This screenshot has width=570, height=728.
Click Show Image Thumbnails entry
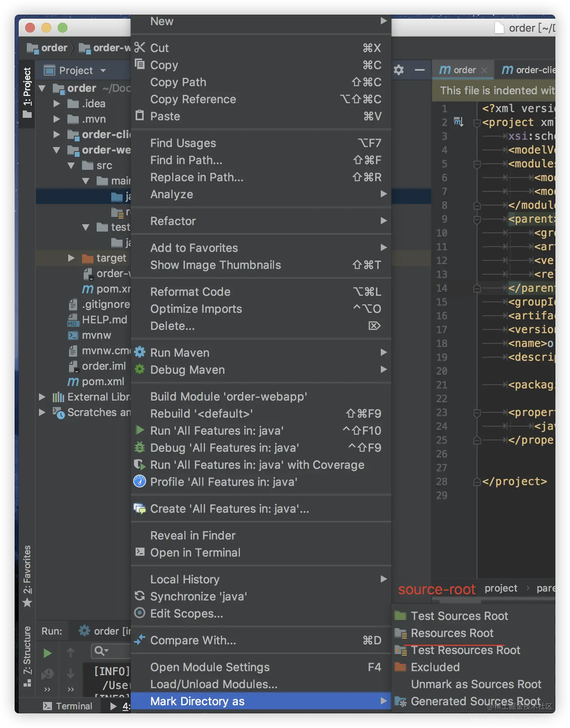261,265
